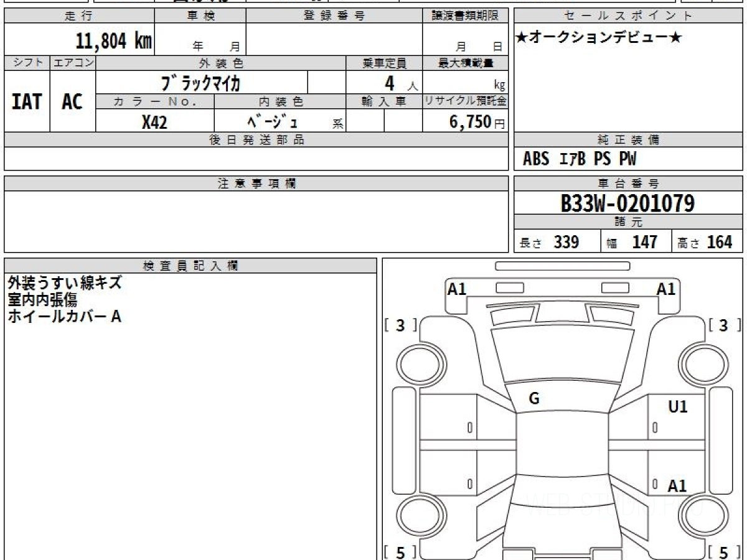The width and height of the screenshot is (747, 560).
Task: Select the G mark on the windshield
Action: click(x=533, y=399)
